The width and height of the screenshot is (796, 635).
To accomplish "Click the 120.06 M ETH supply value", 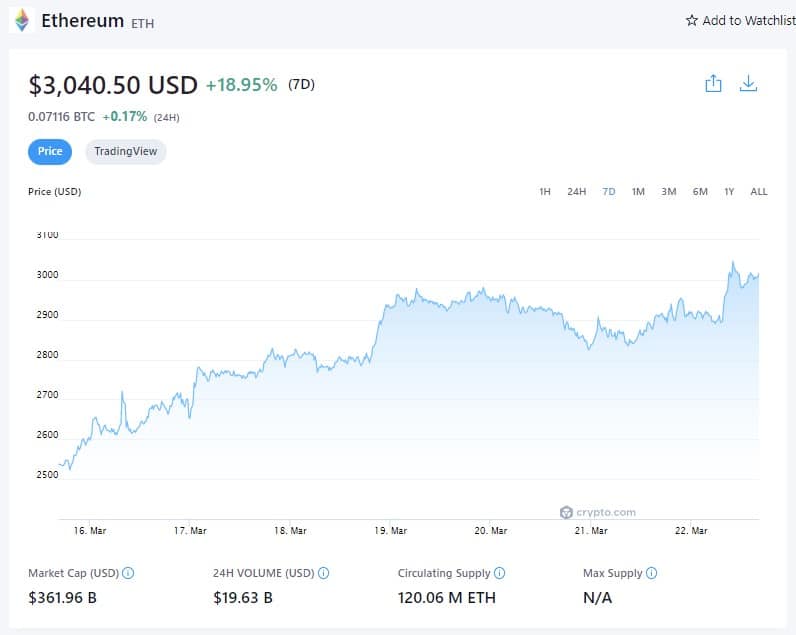I will coord(447,597).
